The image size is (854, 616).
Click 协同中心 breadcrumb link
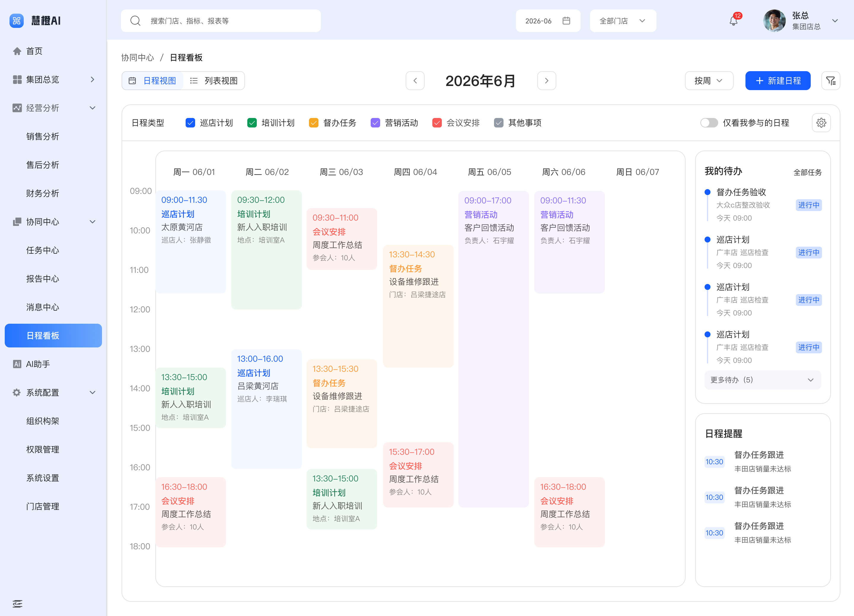tap(137, 58)
